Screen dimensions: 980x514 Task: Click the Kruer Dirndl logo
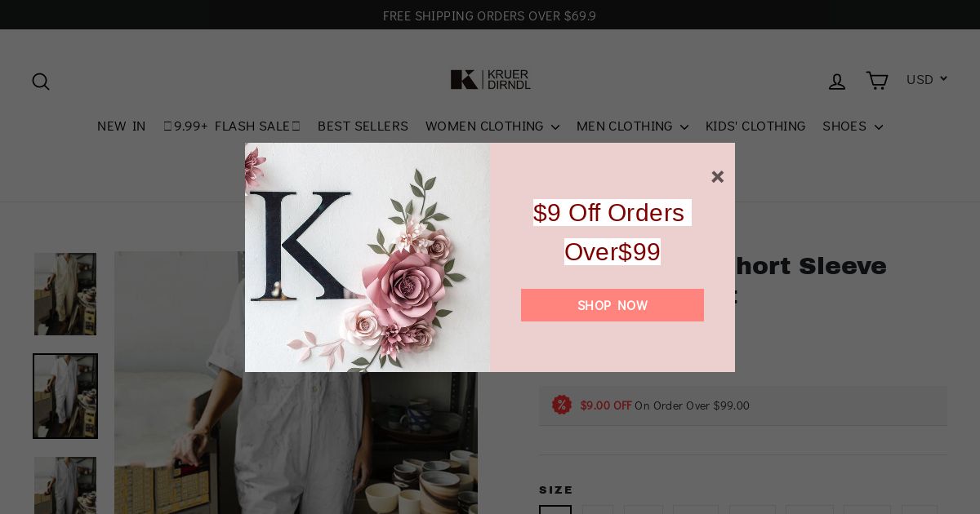tap(490, 80)
